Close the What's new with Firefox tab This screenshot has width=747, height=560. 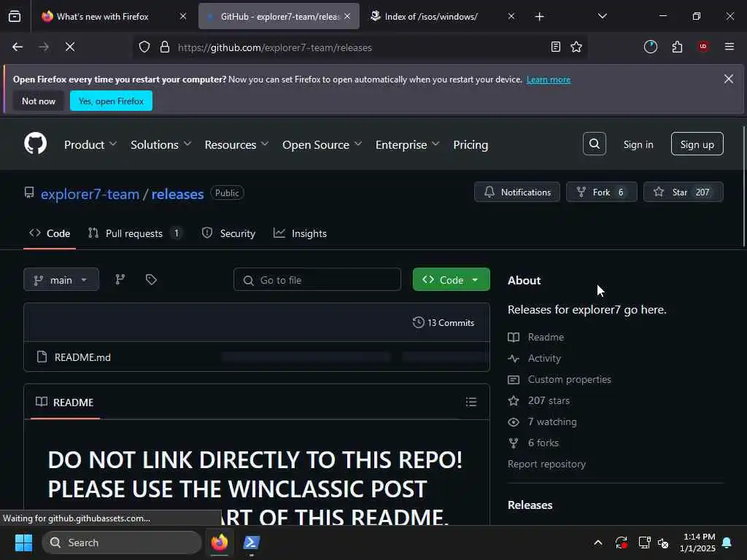click(x=183, y=16)
